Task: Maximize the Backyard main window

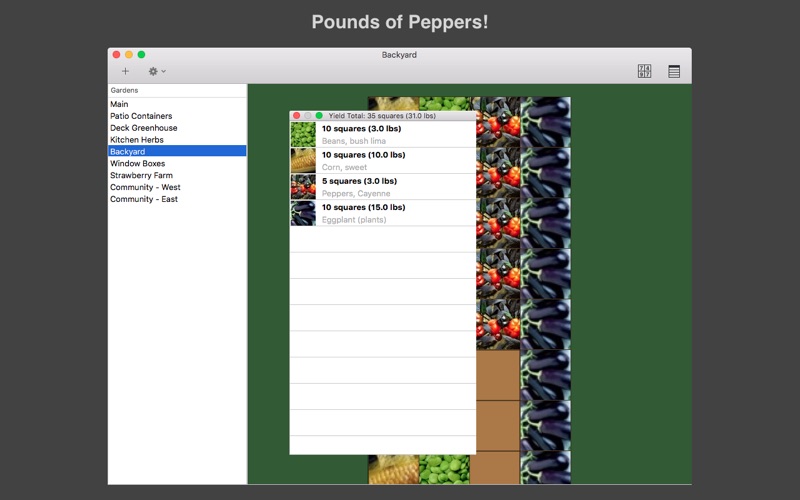Action: point(141,55)
